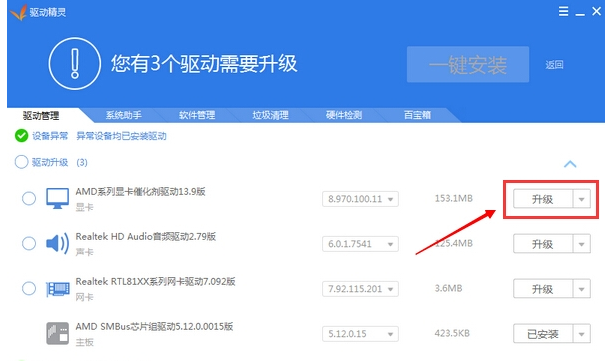The width and height of the screenshot is (605, 361).
Task: Open version dropdown 7.92.115.201
Action: (360, 289)
